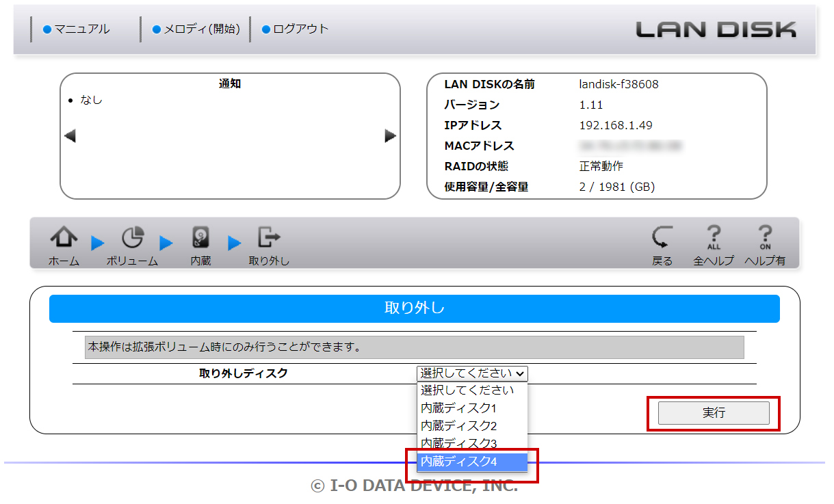Open the 取り外しディスク dropdown
The image size is (834, 504).
(472, 373)
